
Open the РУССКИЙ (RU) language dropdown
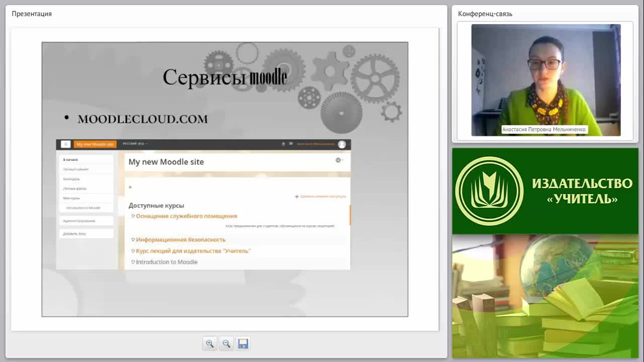point(135,144)
